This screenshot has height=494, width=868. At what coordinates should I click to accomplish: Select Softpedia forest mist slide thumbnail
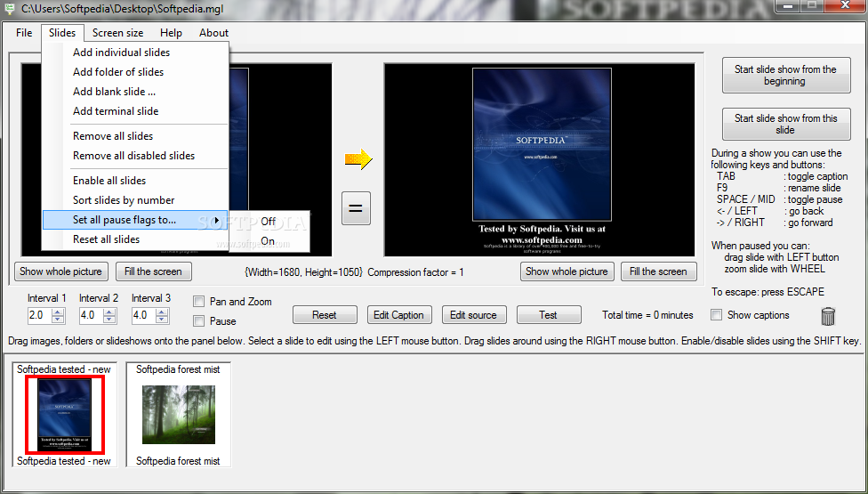click(178, 415)
